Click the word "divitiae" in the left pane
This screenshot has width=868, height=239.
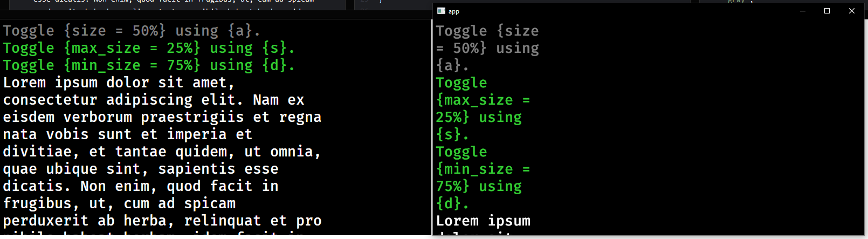click(37, 152)
